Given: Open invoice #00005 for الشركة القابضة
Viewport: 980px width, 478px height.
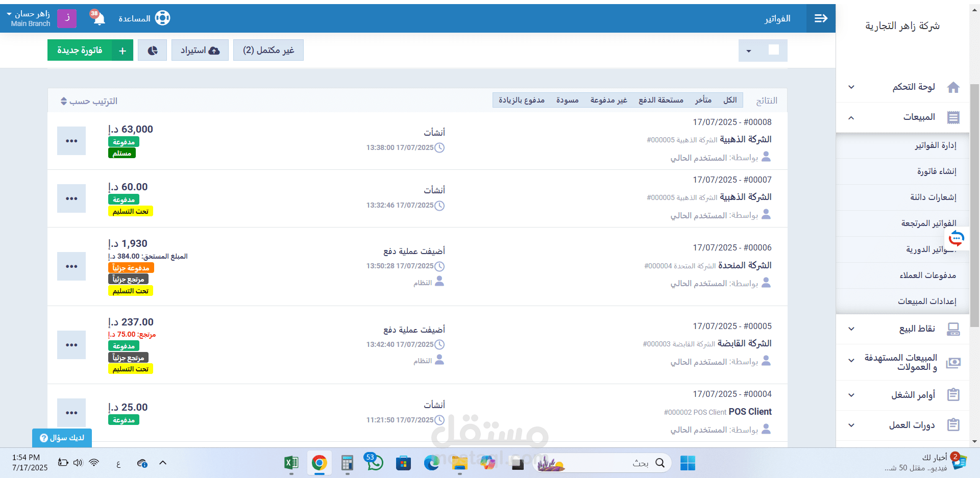Looking at the screenshot, I should [732, 326].
